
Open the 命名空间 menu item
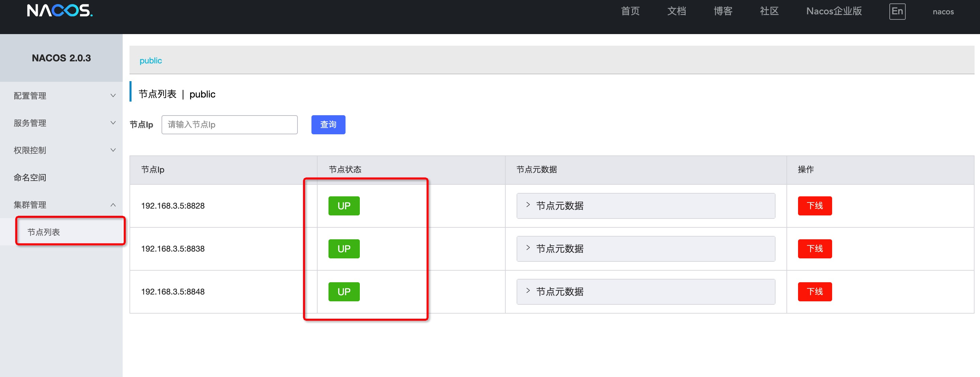tap(30, 178)
